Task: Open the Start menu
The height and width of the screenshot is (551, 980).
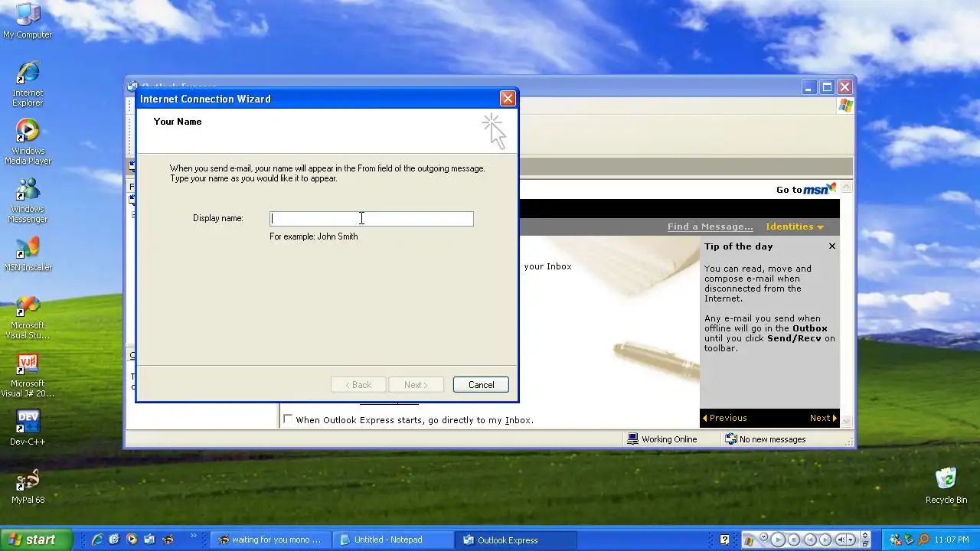Action: click(36, 540)
